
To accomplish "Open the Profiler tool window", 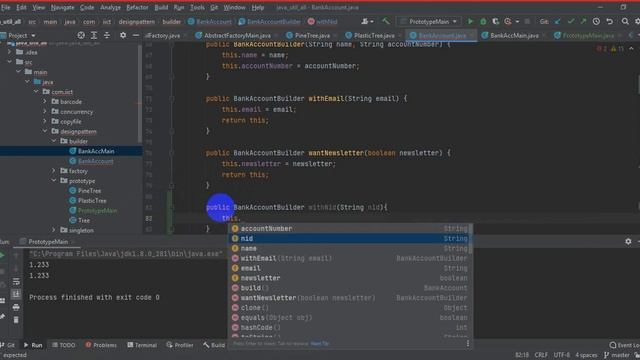I will [x=180, y=345].
